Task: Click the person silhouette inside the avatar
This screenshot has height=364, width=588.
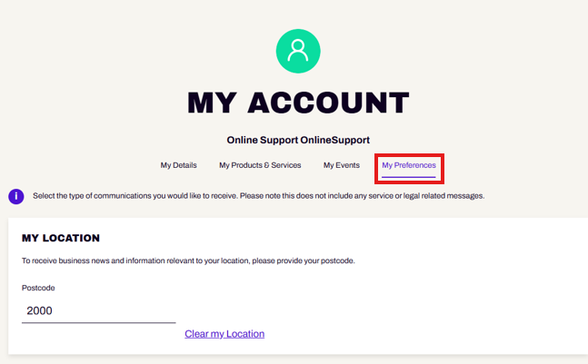Action: tap(298, 51)
